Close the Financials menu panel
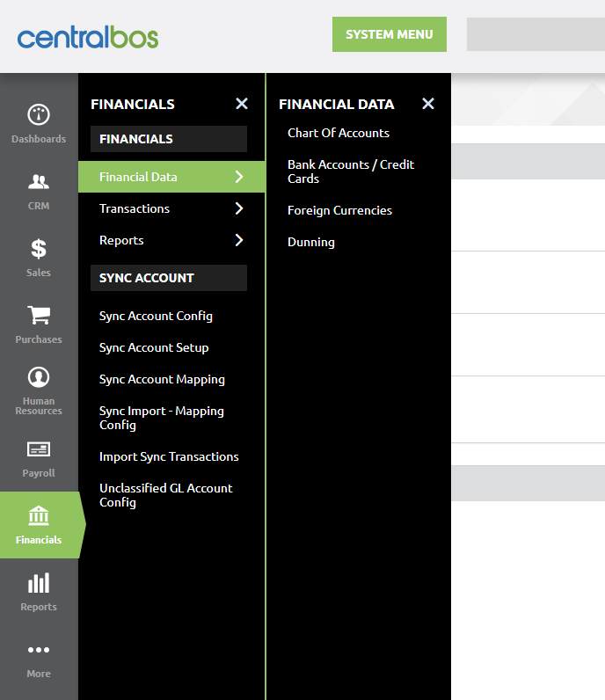The height and width of the screenshot is (700, 605). tap(242, 104)
